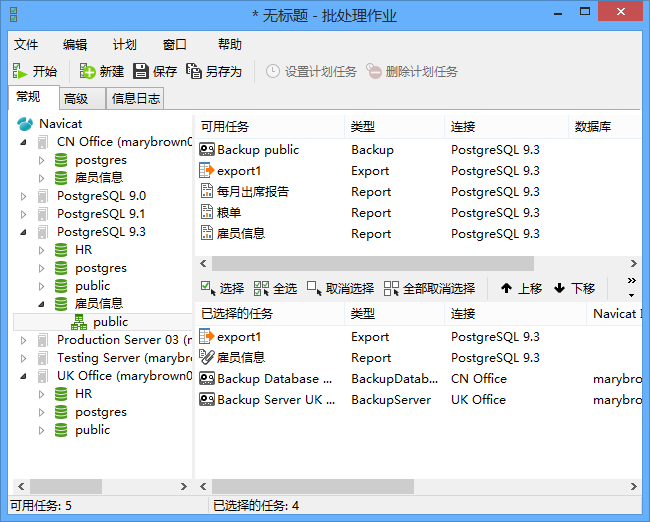Click the 每月出席报告 report icon
The height and width of the screenshot is (522, 650).
[x=206, y=191]
